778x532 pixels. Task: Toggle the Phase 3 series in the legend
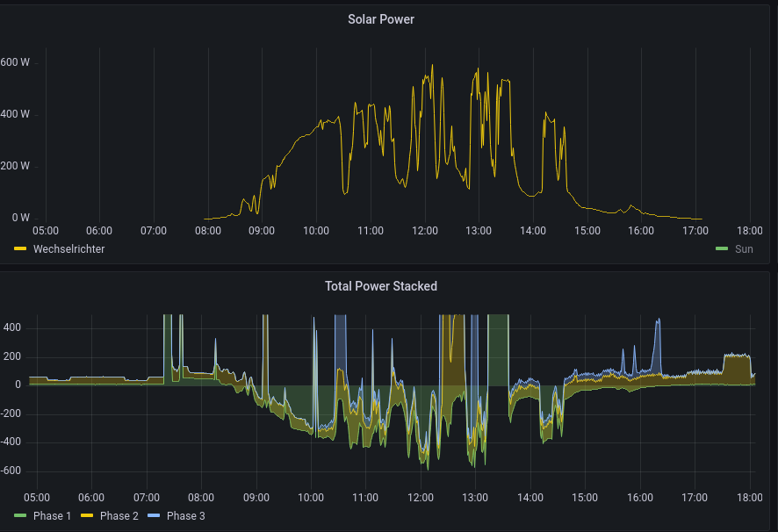(x=185, y=516)
